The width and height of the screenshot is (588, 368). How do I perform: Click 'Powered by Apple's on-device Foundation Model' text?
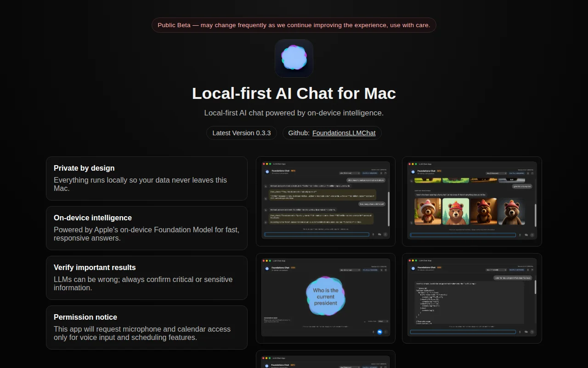[147, 234]
